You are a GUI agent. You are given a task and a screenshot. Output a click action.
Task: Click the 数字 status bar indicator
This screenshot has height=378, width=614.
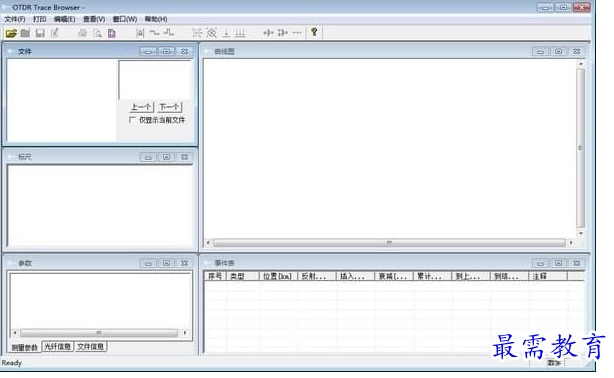point(554,363)
